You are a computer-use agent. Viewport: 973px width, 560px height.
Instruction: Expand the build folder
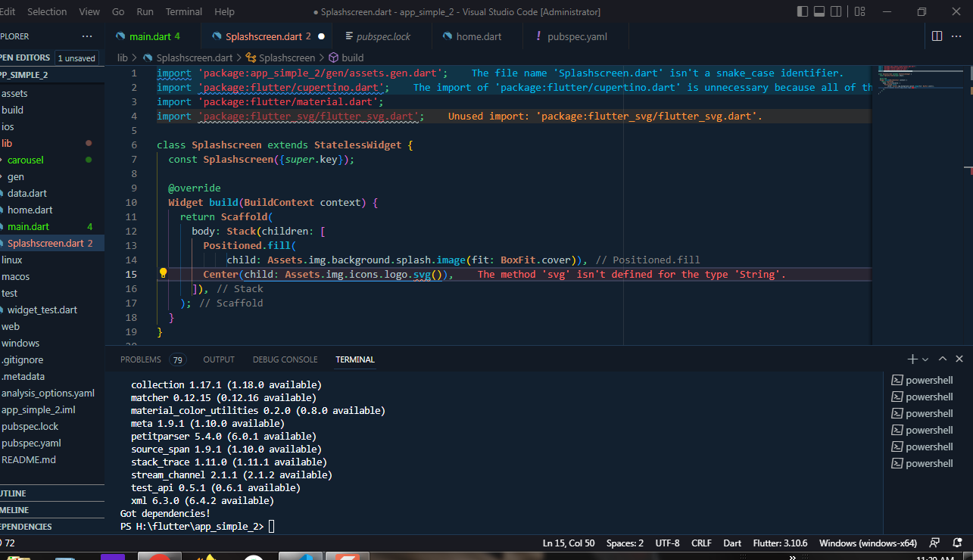point(12,110)
